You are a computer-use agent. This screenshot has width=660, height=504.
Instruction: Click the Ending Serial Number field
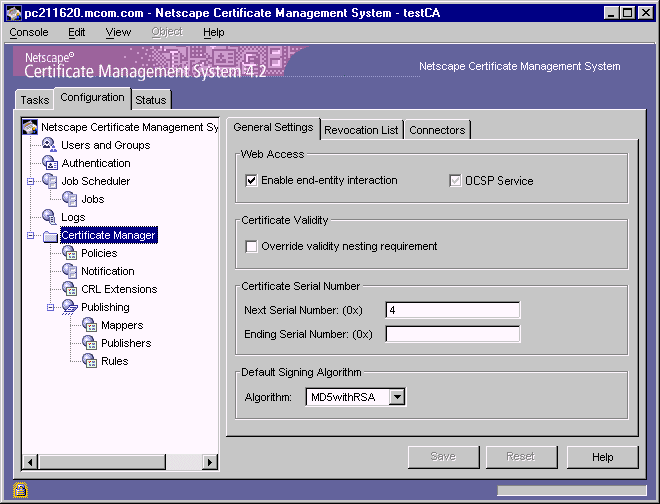tap(452, 334)
